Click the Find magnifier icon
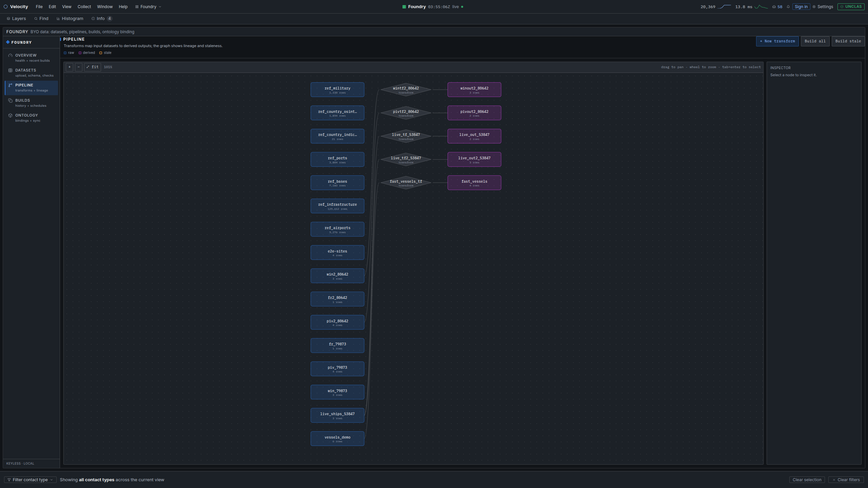868x488 pixels. click(36, 19)
